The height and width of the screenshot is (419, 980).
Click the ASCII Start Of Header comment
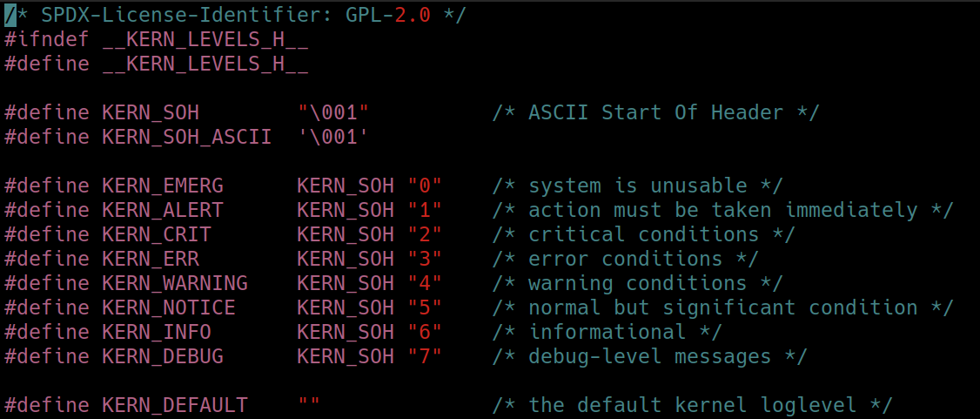coord(654,113)
